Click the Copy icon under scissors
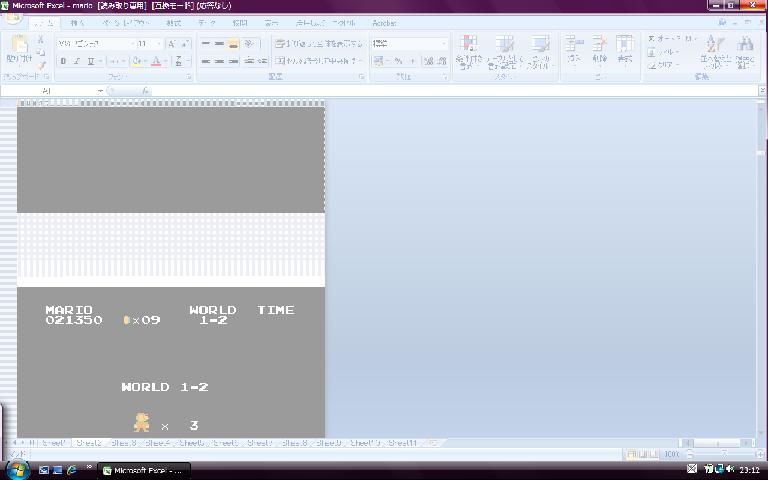Screen dimensions: 768x480 (41, 52)
